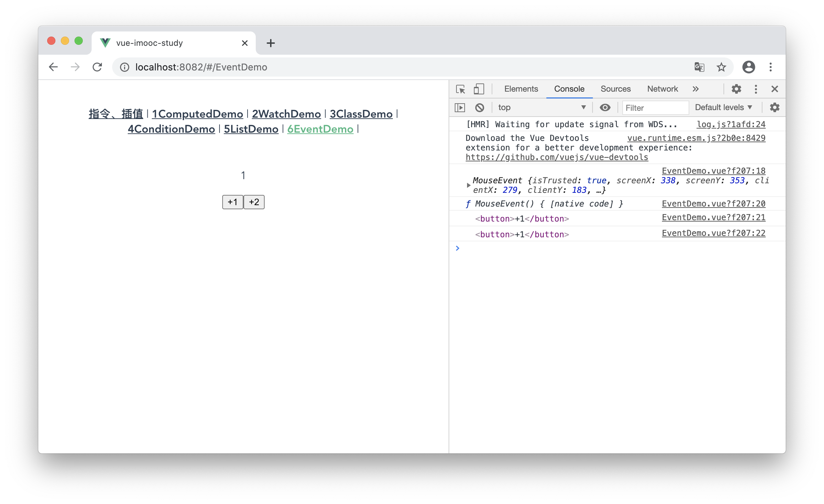Open the EventDemo.vue?f207:20 source link
The height and width of the screenshot is (504, 824).
[x=714, y=204]
